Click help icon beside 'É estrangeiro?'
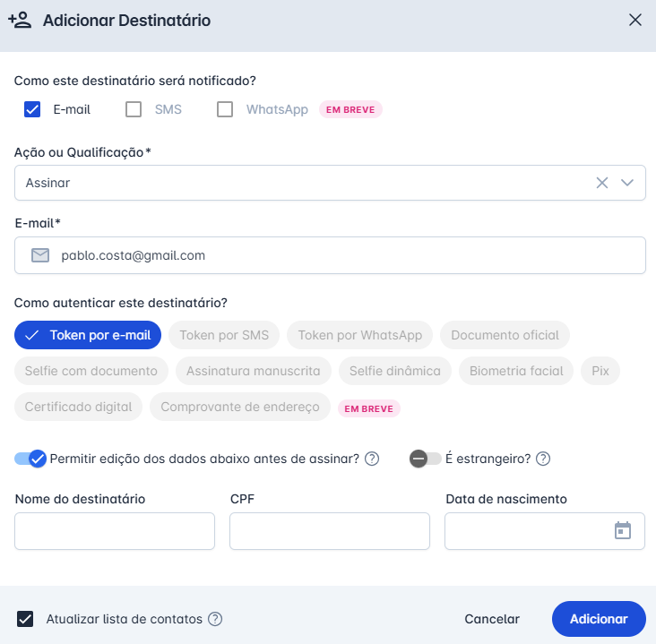The width and height of the screenshot is (656, 644). (543, 459)
